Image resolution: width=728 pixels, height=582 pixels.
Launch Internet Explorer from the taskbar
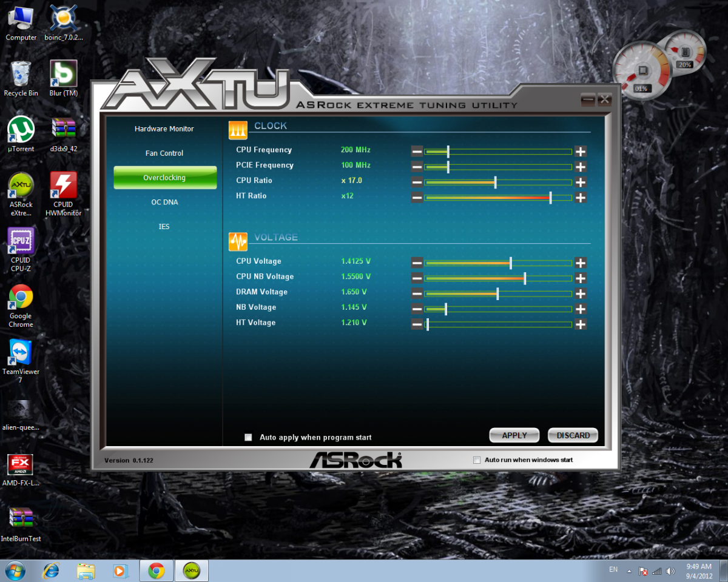pos(52,570)
